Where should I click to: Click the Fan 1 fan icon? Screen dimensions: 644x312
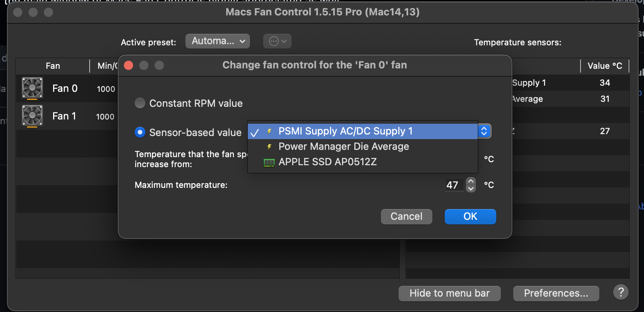pyautogui.click(x=32, y=116)
